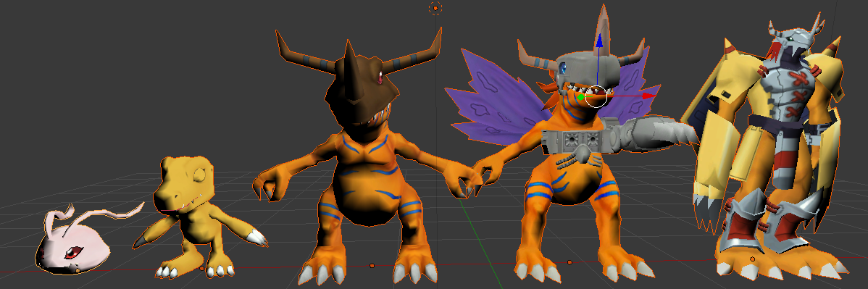Image resolution: width=868 pixels, height=289 pixels.
Task: Click the green Y-axis gizmo handle
Action: click(x=580, y=98)
